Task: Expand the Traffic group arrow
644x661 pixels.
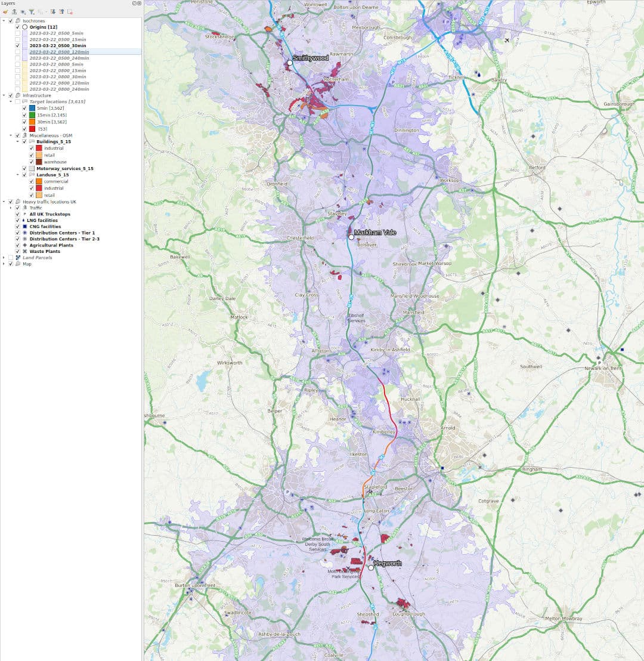Action: tap(11, 208)
